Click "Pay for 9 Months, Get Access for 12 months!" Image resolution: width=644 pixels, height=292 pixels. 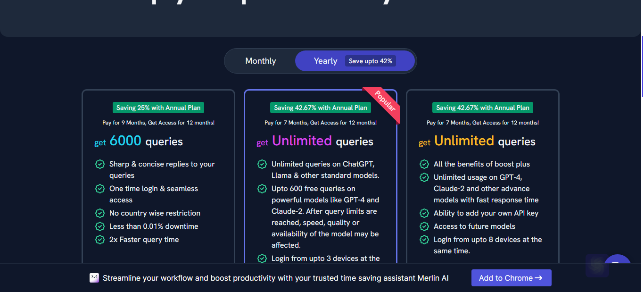[x=158, y=123]
